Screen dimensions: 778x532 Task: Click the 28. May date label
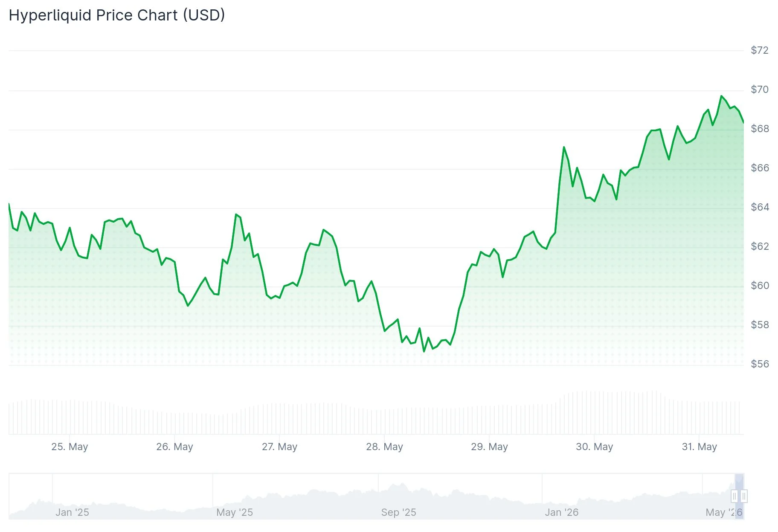pyautogui.click(x=384, y=447)
